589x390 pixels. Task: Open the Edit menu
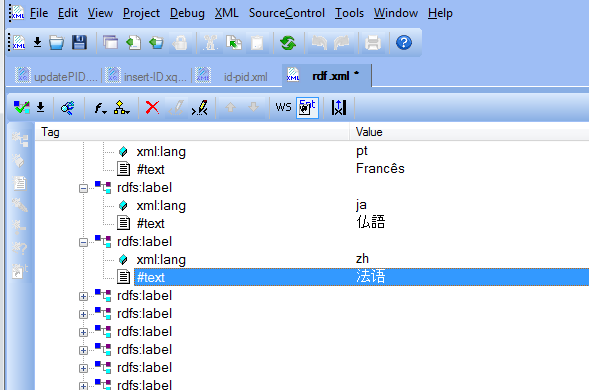pyautogui.click(x=68, y=13)
